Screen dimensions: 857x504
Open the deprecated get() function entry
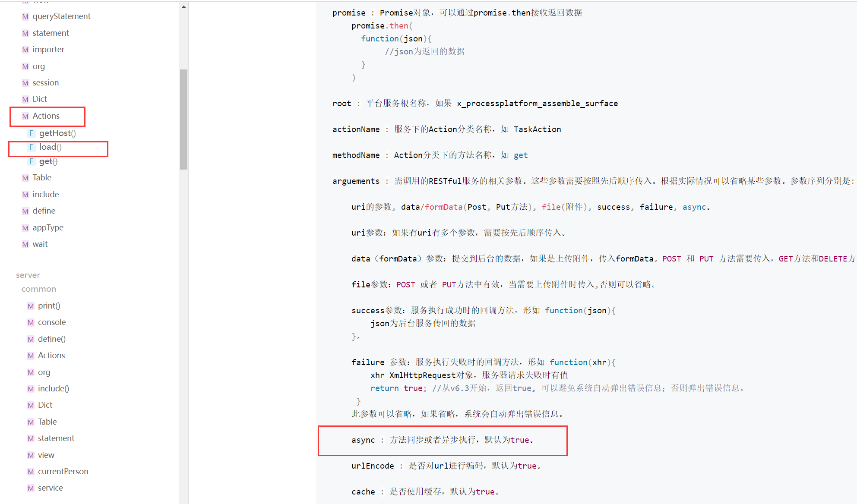[48, 161]
